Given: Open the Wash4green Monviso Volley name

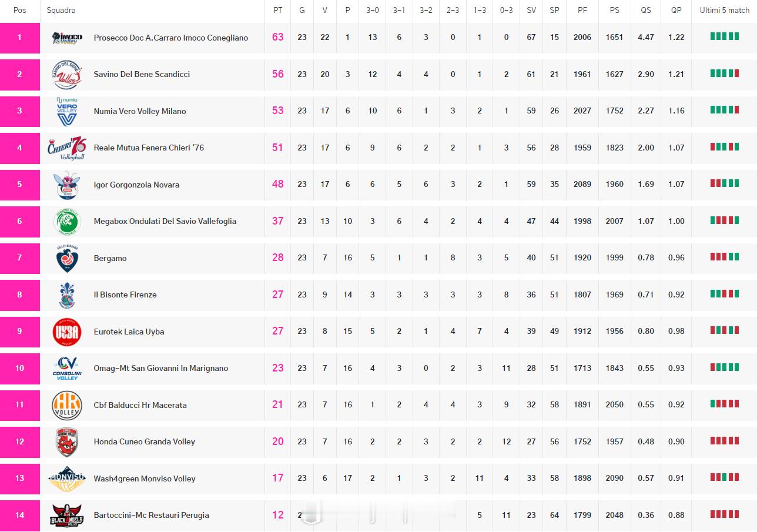Looking at the screenshot, I should click(145, 479).
